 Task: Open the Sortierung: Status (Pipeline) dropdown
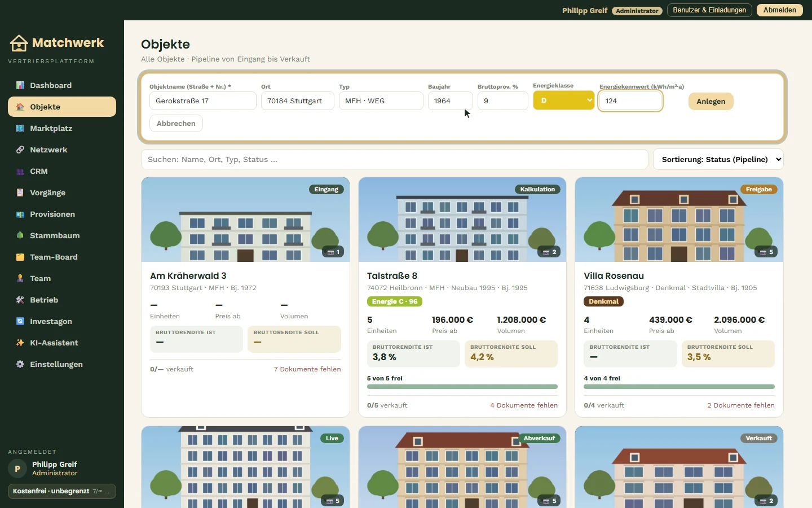point(718,159)
